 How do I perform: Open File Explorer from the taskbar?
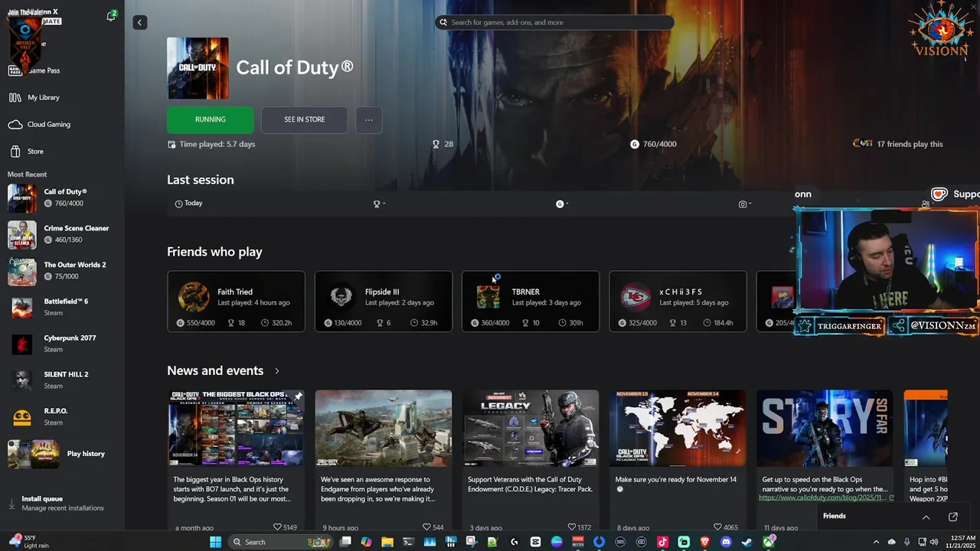coord(387,542)
